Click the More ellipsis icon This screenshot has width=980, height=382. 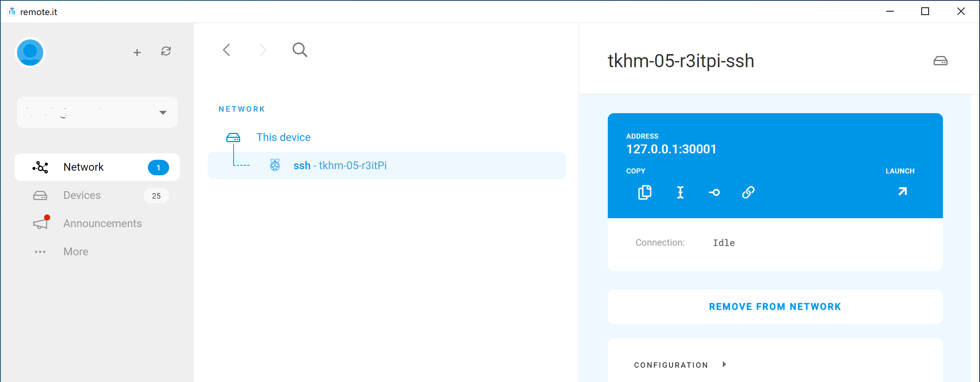pos(40,252)
